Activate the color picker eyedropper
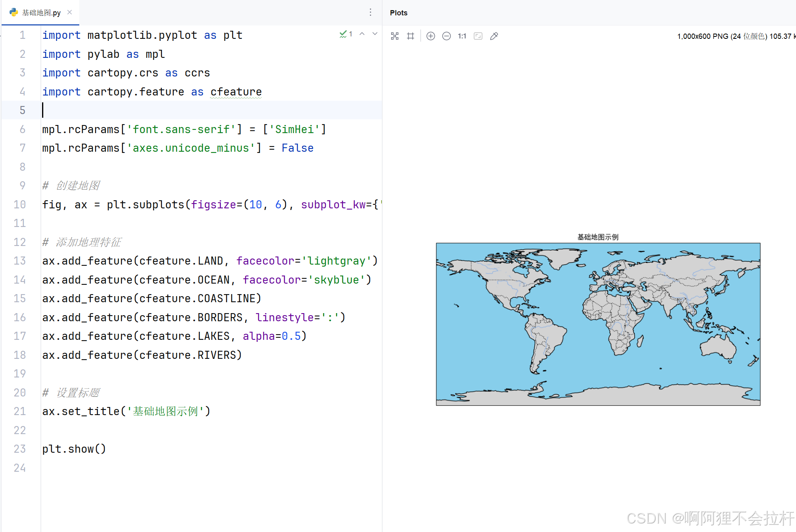 coord(494,36)
